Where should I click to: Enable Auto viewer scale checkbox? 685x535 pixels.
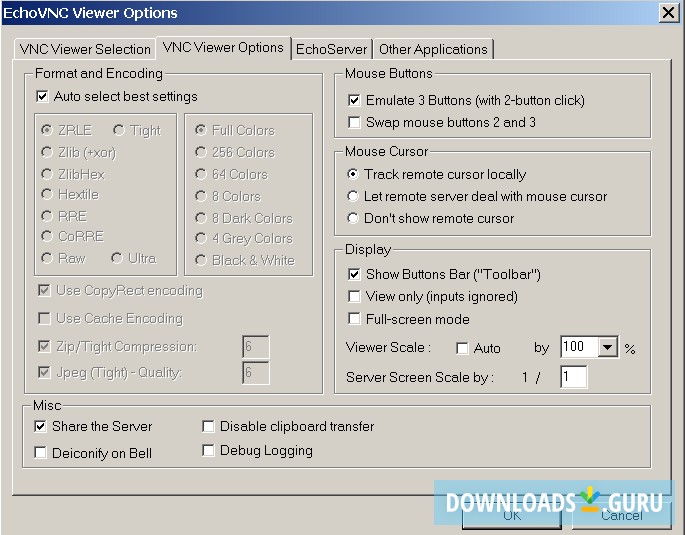[x=462, y=348]
